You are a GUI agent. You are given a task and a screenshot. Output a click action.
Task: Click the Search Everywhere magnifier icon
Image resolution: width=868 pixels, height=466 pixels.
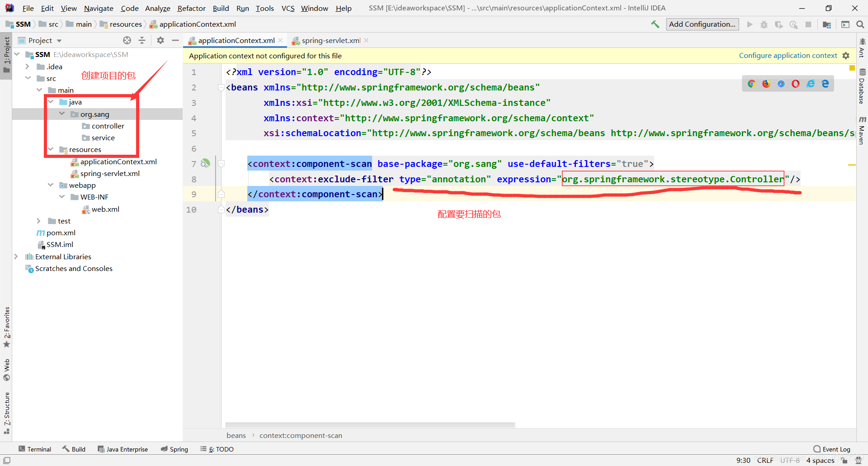pyautogui.click(x=860, y=24)
